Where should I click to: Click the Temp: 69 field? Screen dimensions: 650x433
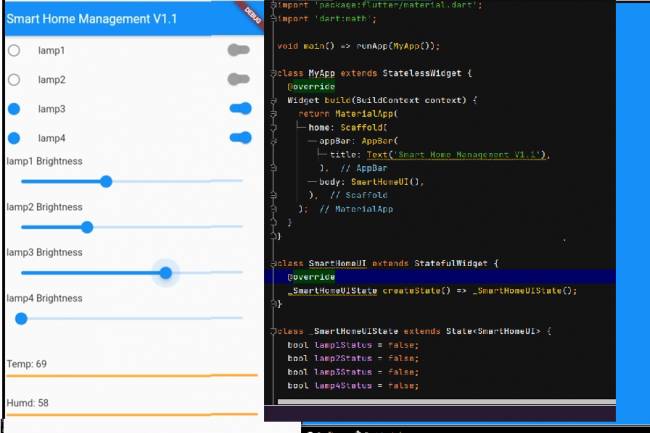(x=130, y=362)
